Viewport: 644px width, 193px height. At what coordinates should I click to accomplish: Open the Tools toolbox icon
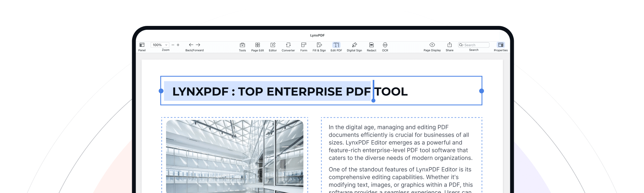click(242, 45)
